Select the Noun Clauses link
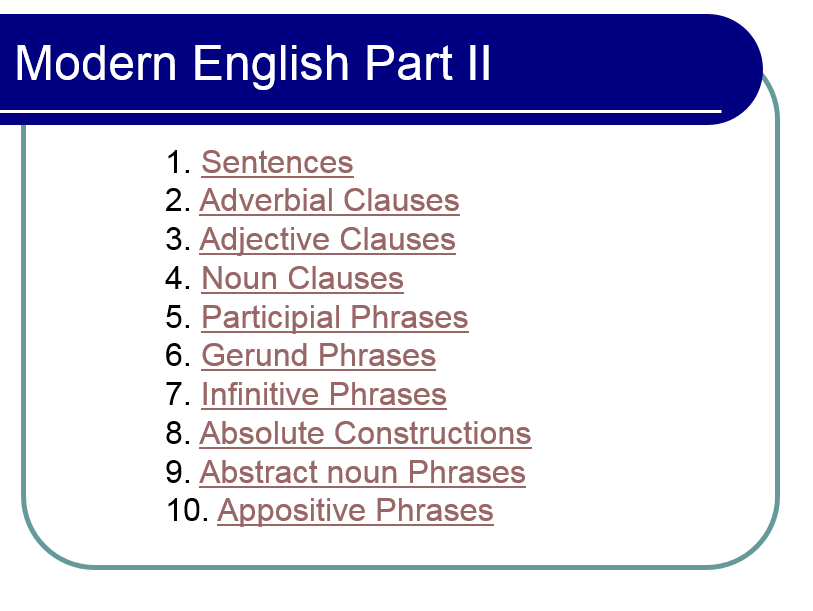The height and width of the screenshot is (611, 813). coord(302,279)
